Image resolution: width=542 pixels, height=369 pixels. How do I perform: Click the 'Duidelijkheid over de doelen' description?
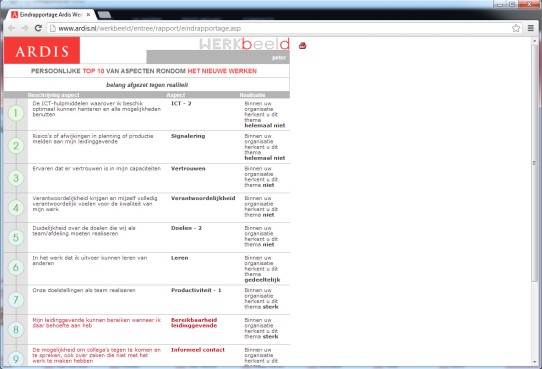click(84, 230)
